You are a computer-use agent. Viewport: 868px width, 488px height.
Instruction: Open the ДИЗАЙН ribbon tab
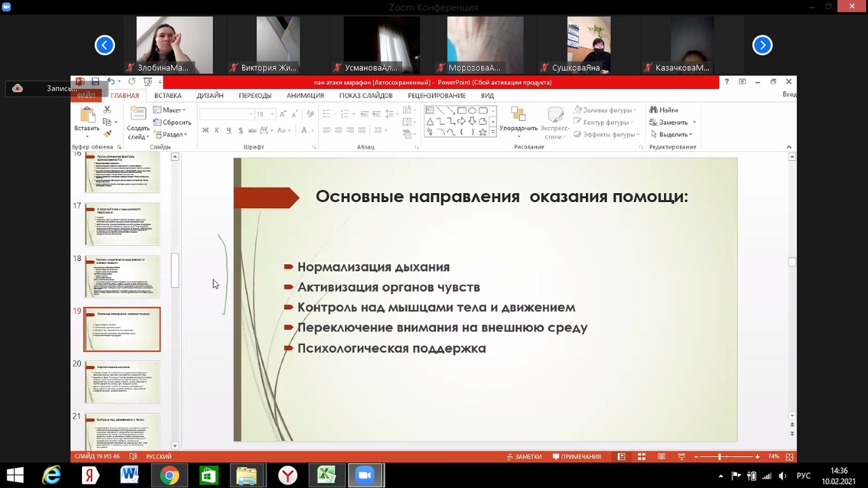coord(210,96)
